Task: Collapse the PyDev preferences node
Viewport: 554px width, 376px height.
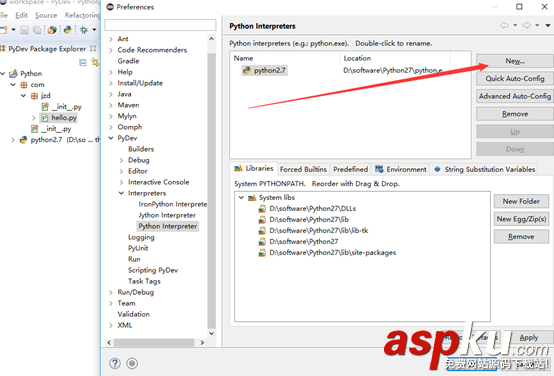Action: click(x=111, y=138)
